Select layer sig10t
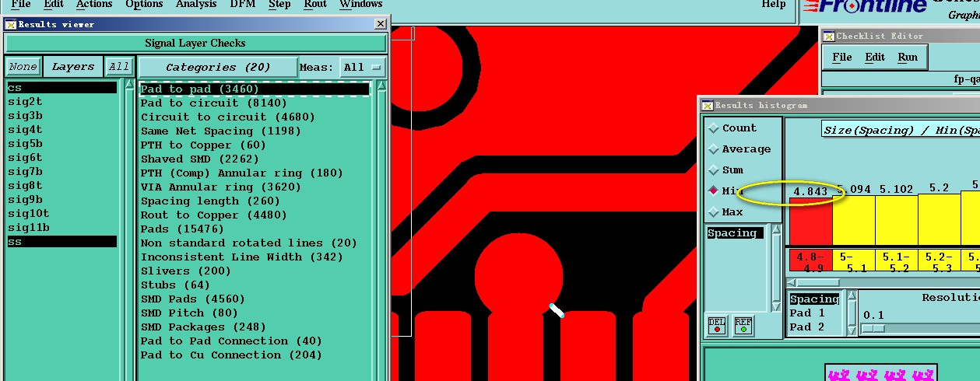980x381 pixels. tap(61, 214)
